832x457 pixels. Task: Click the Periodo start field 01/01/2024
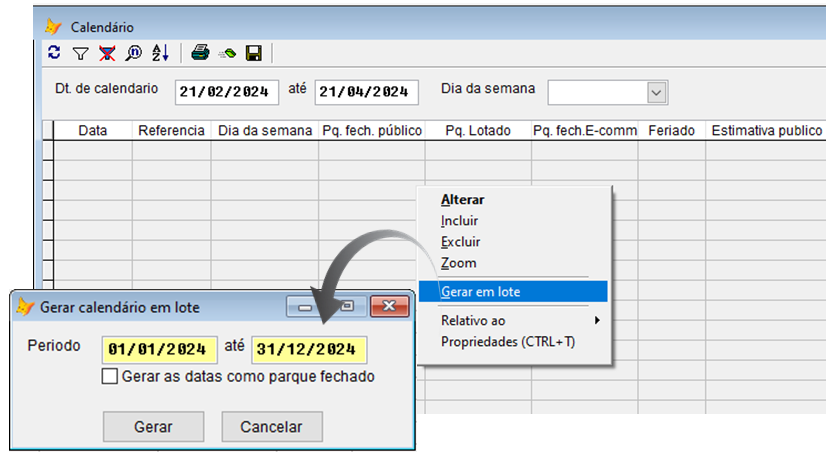159,349
